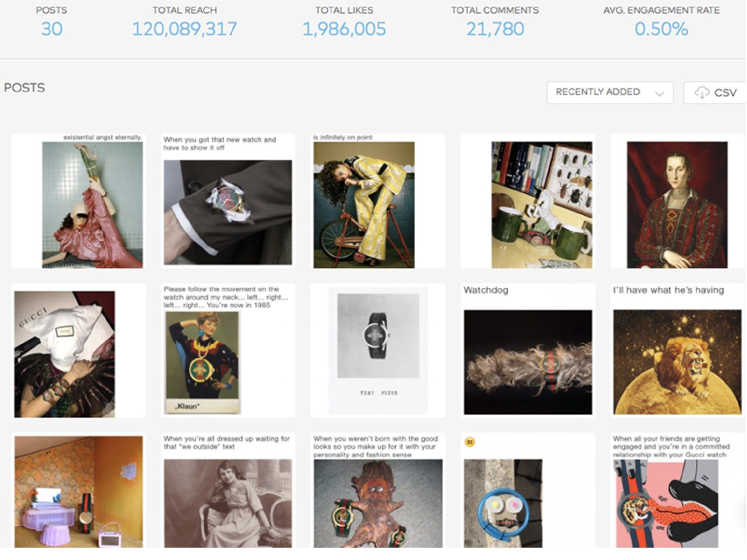Select the Watchdog post

pyautogui.click(x=528, y=350)
